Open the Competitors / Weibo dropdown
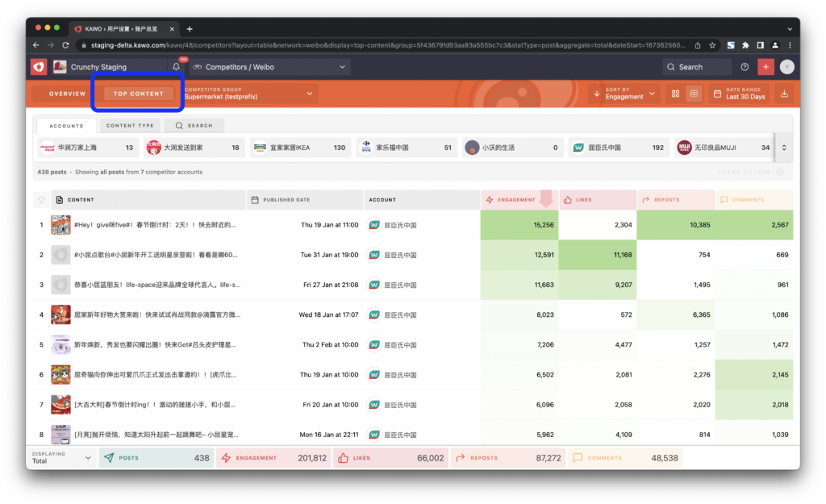 [x=269, y=67]
